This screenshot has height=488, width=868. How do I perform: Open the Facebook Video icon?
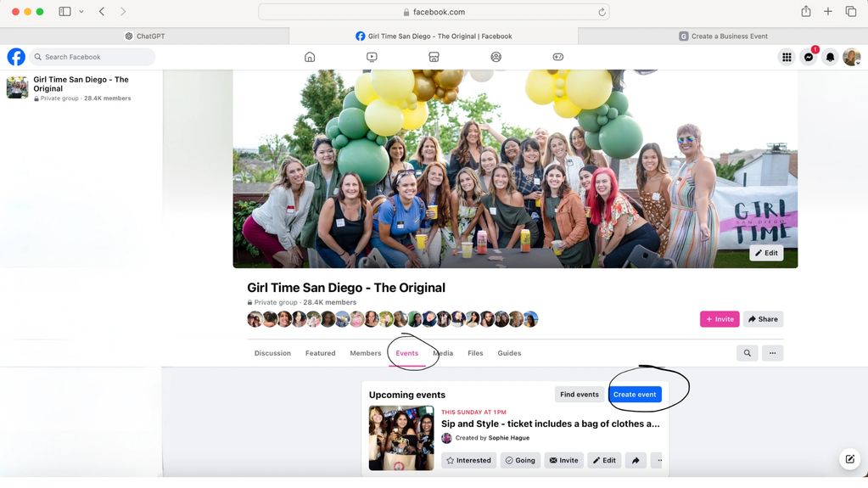(x=372, y=57)
